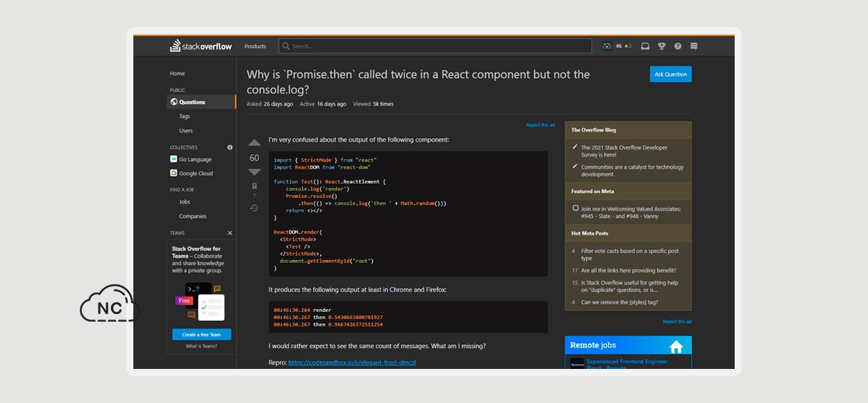
Task: Click the Remote jobs house icon
Action: (676, 346)
